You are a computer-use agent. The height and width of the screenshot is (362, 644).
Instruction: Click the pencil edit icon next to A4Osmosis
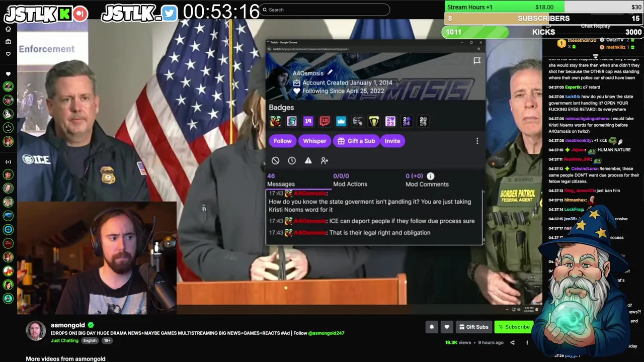tap(330, 73)
